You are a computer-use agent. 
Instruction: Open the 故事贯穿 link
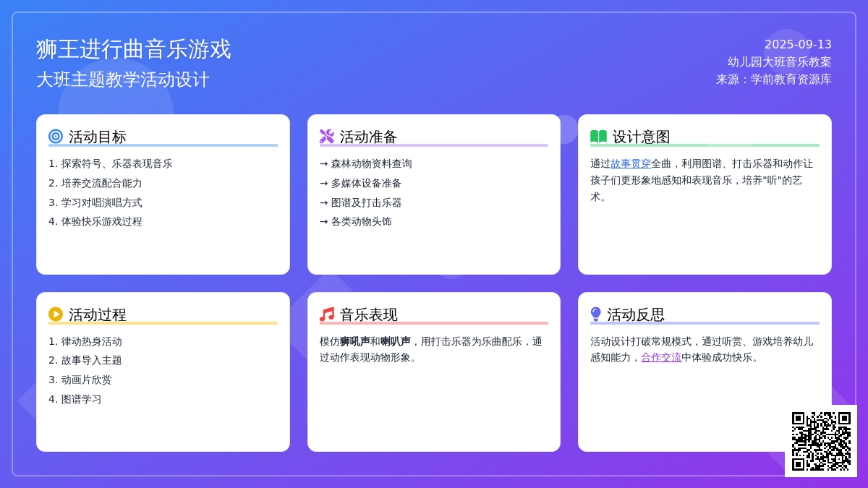click(631, 163)
